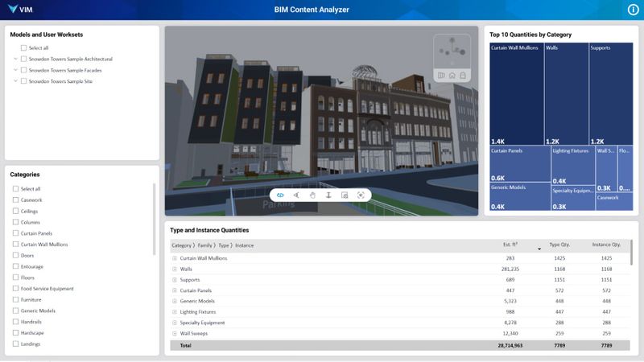Expand the Lighting Fixtures table row
The image size is (644, 362).
tap(175, 312)
